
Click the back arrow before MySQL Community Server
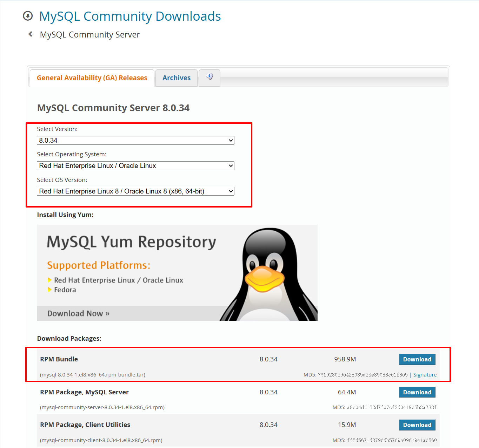click(x=31, y=34)
